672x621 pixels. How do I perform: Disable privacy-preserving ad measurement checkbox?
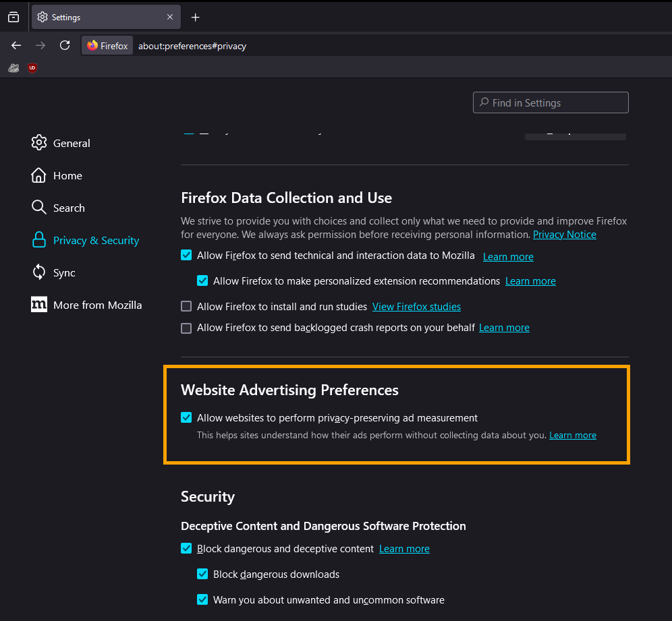[x=186, y=417]
